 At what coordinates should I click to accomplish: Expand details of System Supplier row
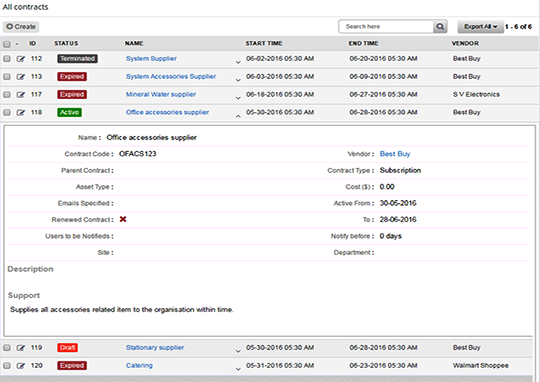[x=238, y=62]
